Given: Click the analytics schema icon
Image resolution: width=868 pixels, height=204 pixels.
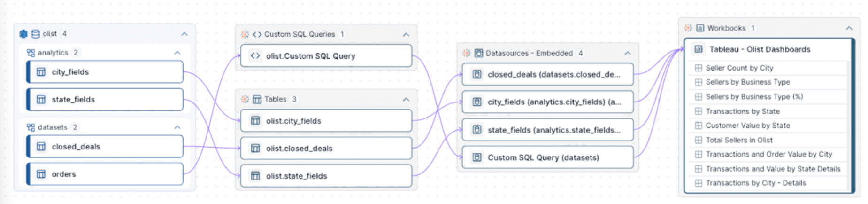Looking at the screenshot, I should pyautogui.click(x=31, y=53).
